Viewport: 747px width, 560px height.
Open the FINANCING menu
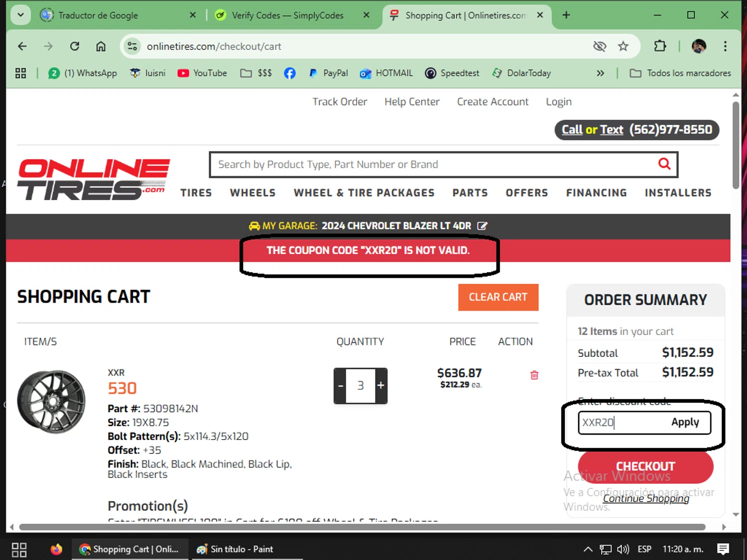tap(597, 193)
